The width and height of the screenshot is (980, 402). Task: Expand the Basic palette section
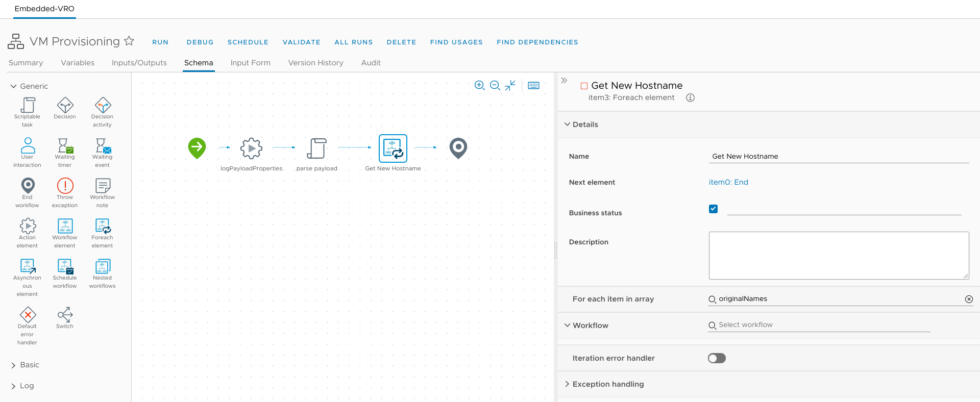coord(14,365)
